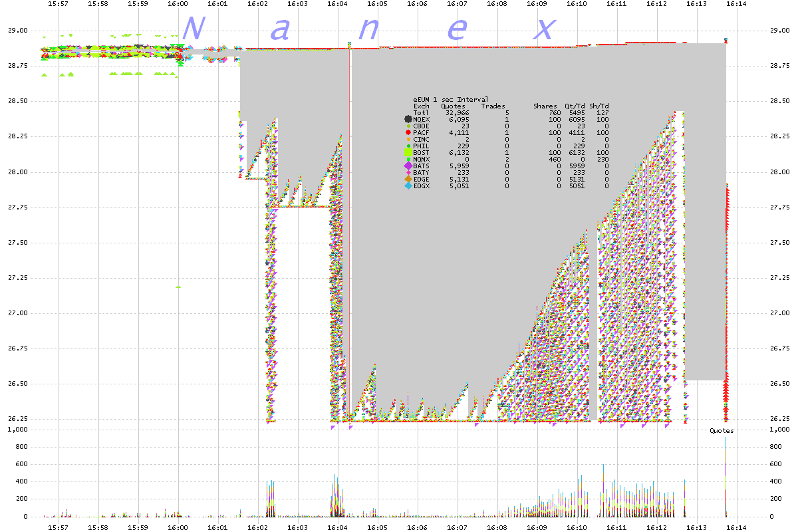Click the '1,000' label on the left volume axis

coord(18,430)
